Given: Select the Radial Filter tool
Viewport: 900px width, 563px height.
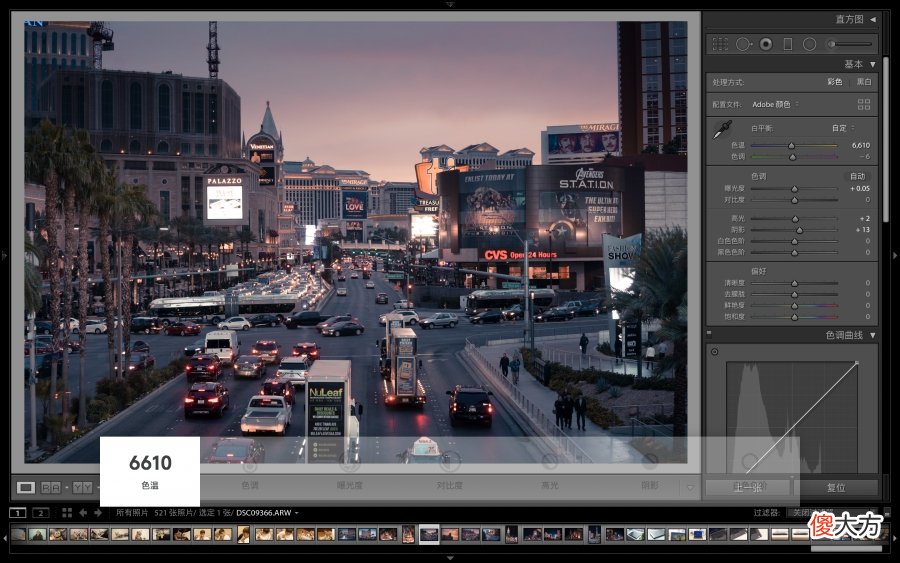Looking at the screenshot, I should click(809, 44).
